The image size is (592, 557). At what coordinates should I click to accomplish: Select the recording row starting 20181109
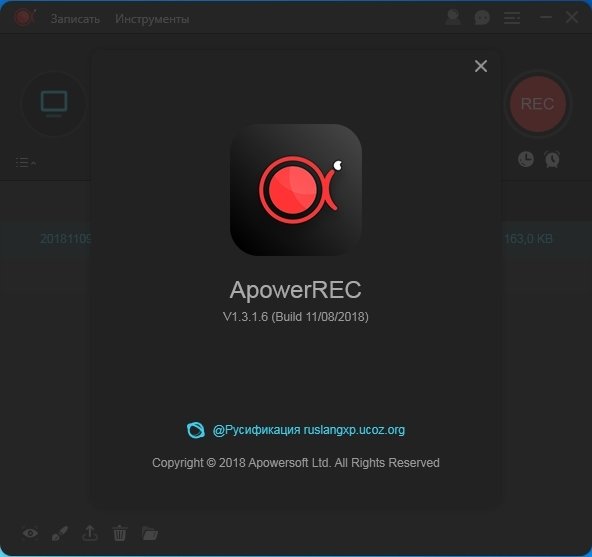66,239
